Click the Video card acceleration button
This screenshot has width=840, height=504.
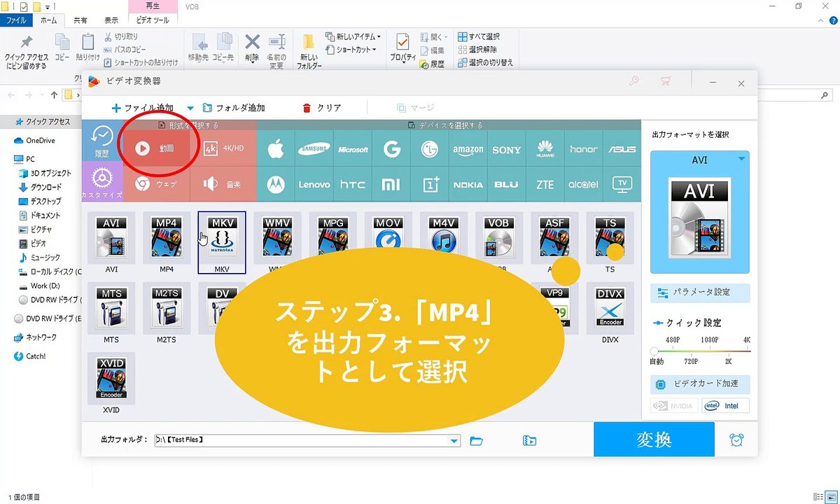[x=700, y=384]
